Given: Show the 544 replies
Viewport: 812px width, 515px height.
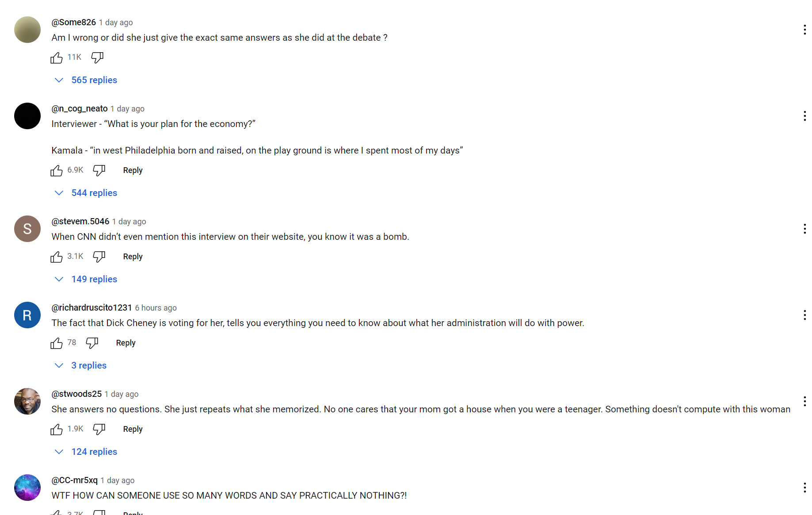Looking at the screenshot, I should (x=94, y=193).
